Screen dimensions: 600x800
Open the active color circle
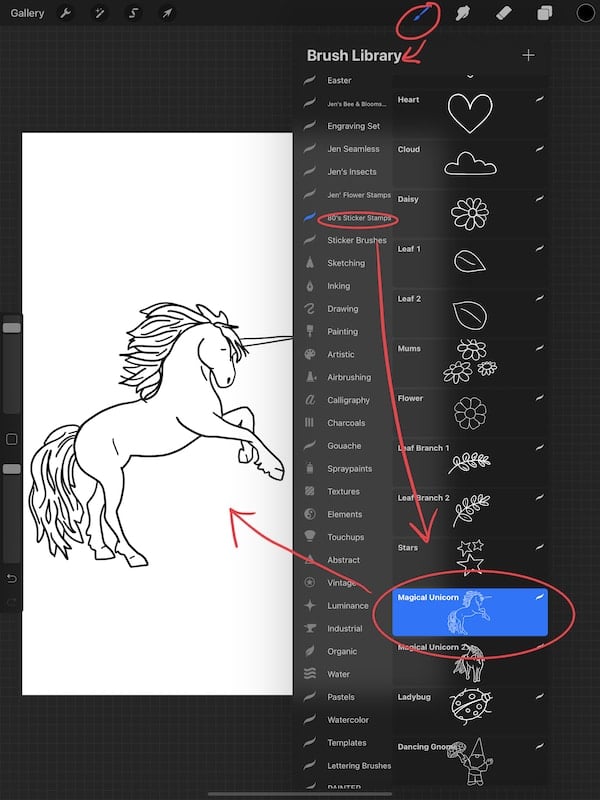(x=585, y=13)
